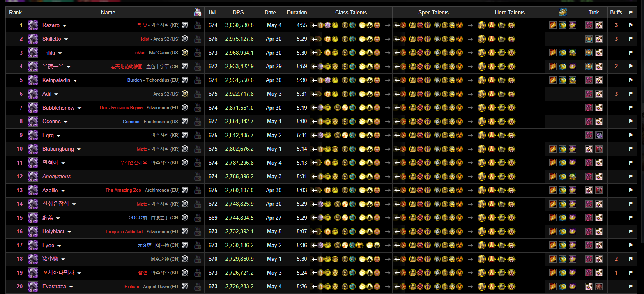644x294 pixels.
Task: Open the Burden guild link
Action: click(x=134, y=80)
